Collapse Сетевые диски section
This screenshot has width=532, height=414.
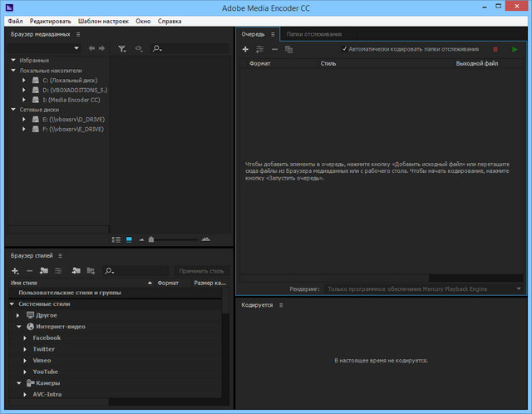pyautogui.click(x=13, y=110)
